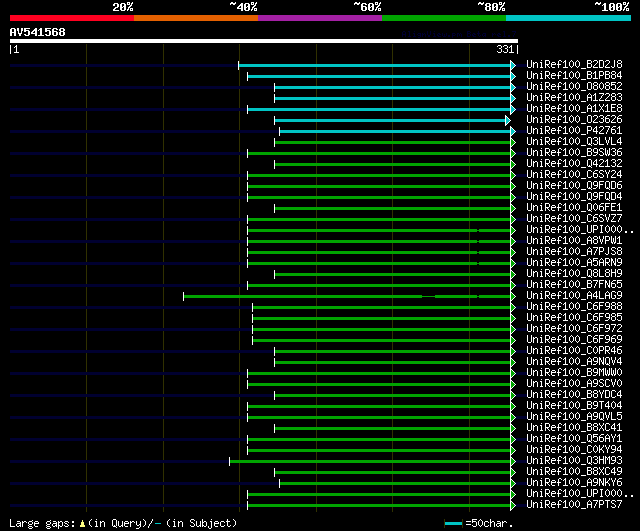Select the UniRef100_C6F985 label

pos(574,318)
